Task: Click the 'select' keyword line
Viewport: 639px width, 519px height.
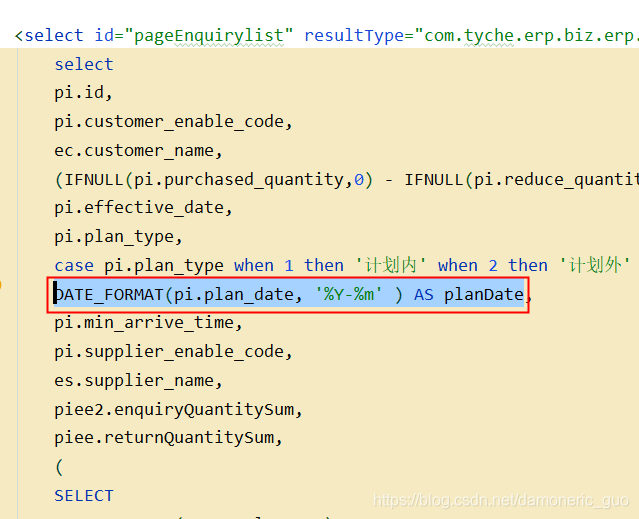Action: [x=84, y=64]
